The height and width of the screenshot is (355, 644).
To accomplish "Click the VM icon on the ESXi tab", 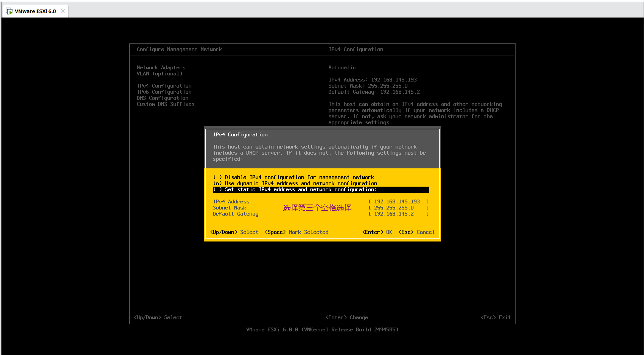I will [9, 11].
